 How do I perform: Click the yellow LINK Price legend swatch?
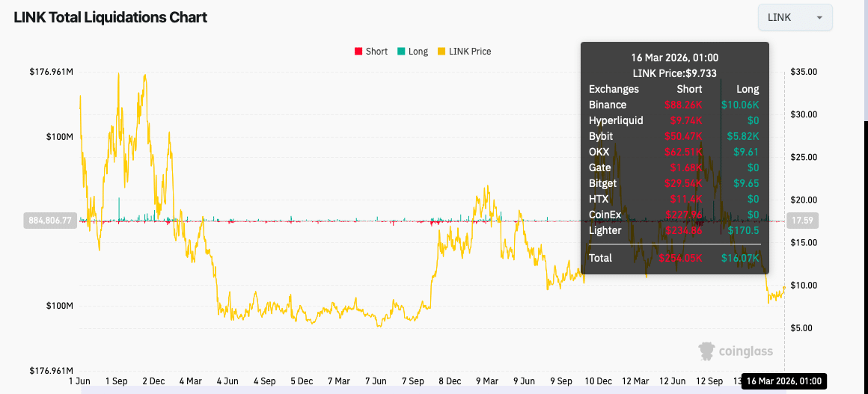pyautogui.click(x=441, y=52)
